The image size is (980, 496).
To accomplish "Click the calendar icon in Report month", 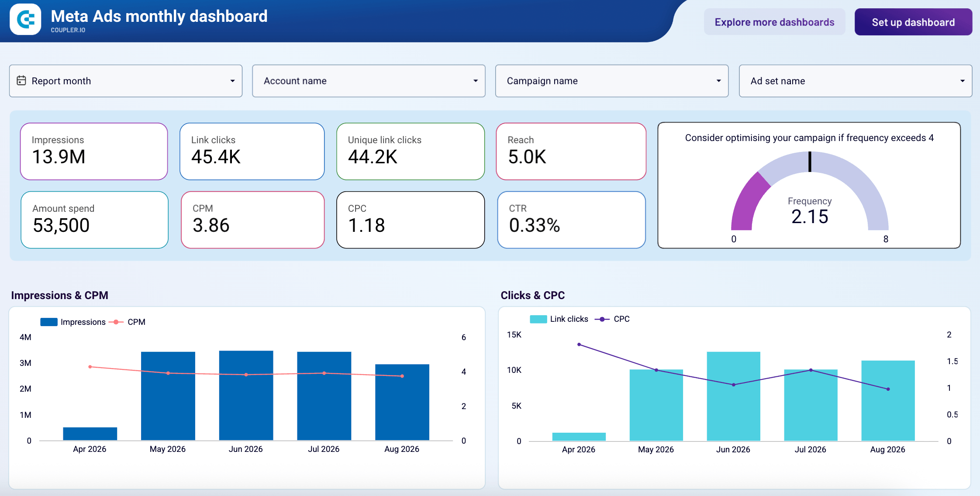I will pos(21,80).
